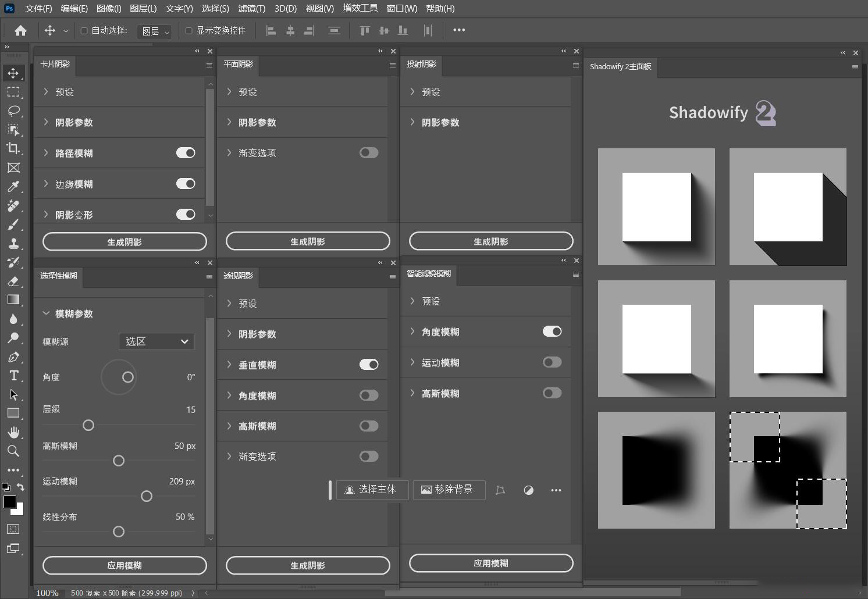Select the Zoom tool
The image size is (868, 599).
point(14,451)
